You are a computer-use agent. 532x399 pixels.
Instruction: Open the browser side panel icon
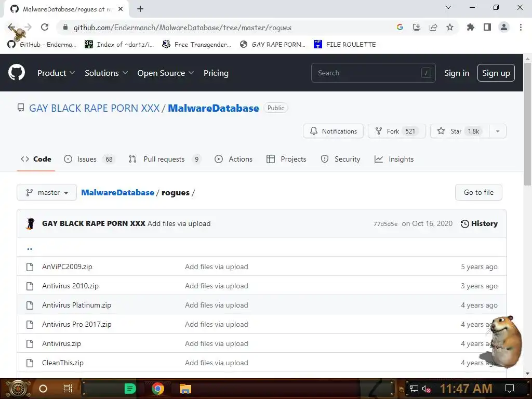click(x=487, y=27)
